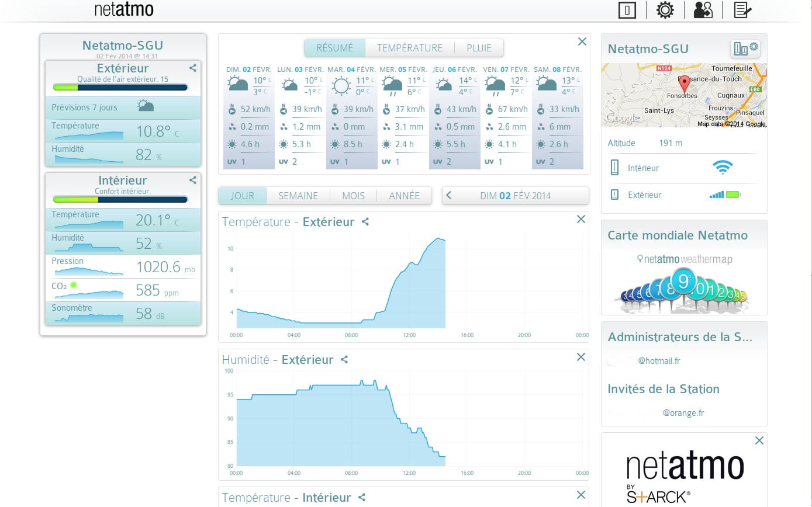This screenshot has height=507, width=812.
Task: Click the Invités de la Station heading
Action: (x=664, y=389)
